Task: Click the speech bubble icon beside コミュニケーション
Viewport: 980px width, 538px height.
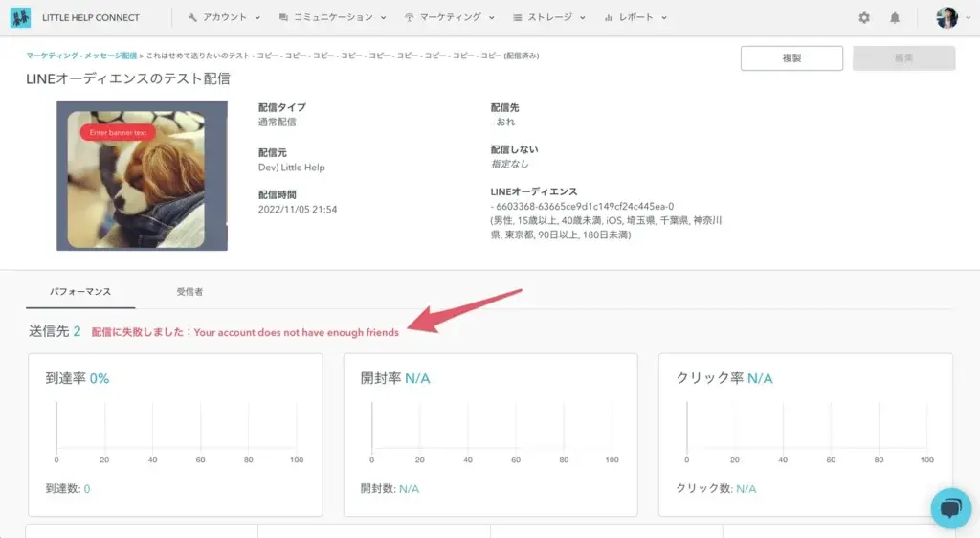Action: 284,18
